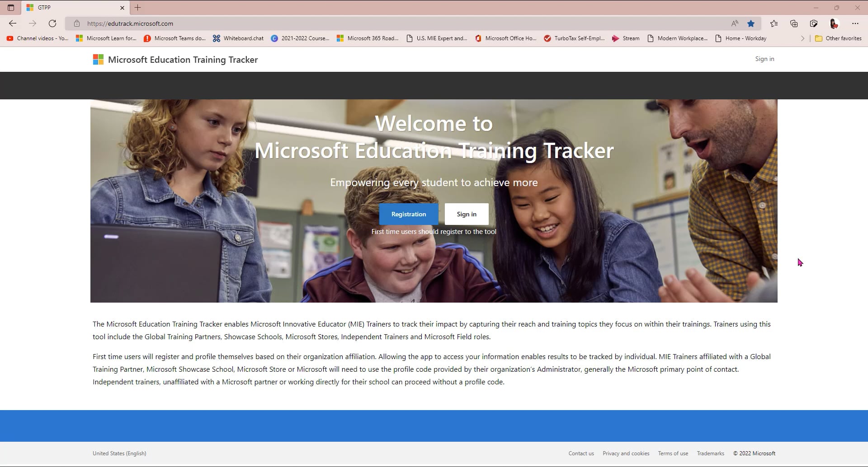Click Sign in at top right

click(x=764, y=59)
